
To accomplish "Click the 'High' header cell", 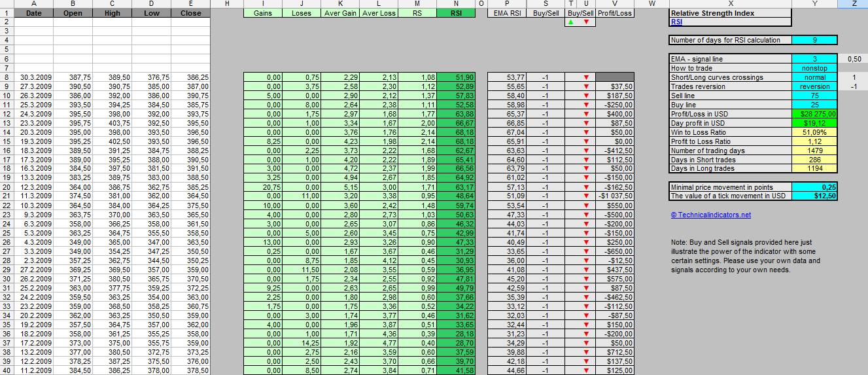I will pyautogui.click(x=113, y=13).
